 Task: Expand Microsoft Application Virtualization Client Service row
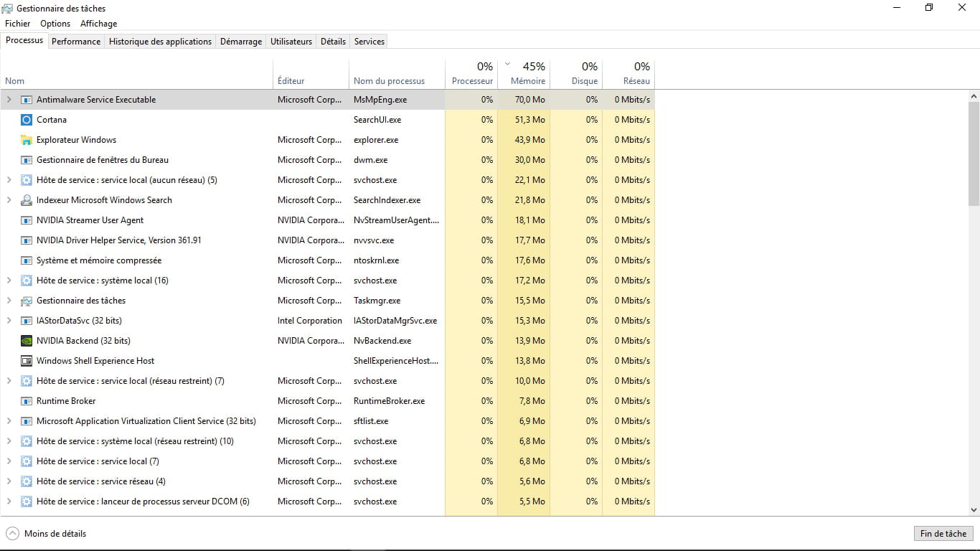tap(9, 421)
